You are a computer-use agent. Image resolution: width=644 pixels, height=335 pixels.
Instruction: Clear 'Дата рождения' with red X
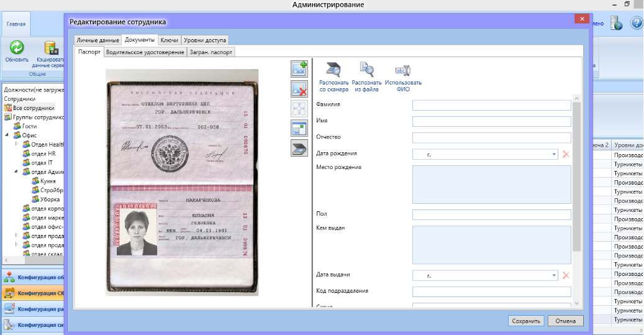566,154
